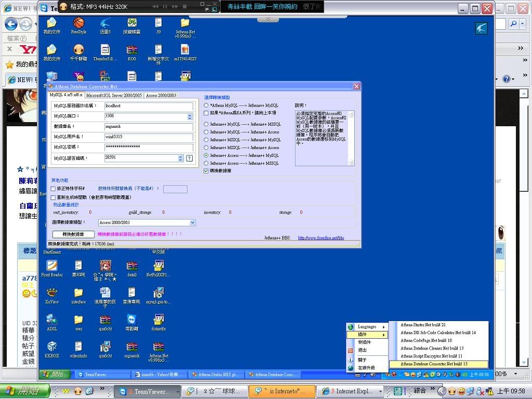Launch XnView from the desktop
This screenshot has height=399, width=532.
tap(52, 296)
